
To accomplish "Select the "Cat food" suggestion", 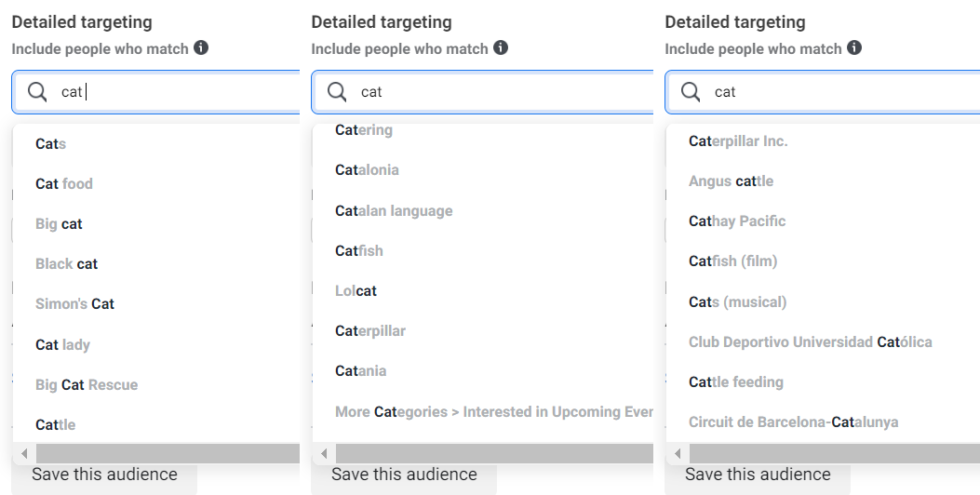I will click(x=64, y=183).
